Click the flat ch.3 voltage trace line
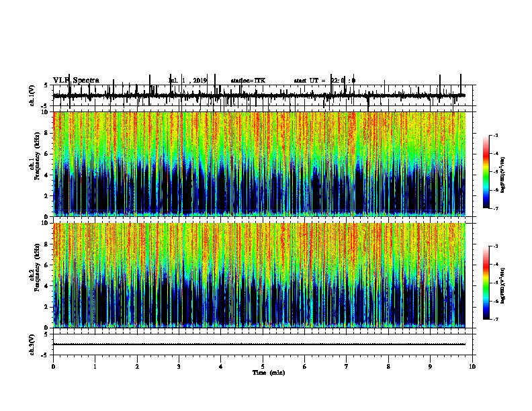 (259, 345)
